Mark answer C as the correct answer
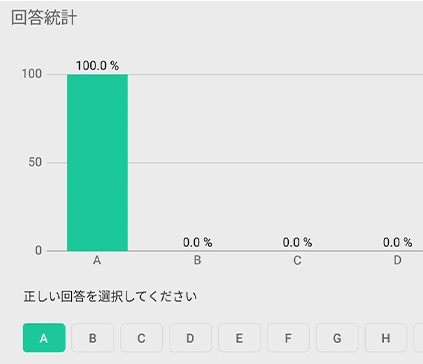Image resolution: width=423 pixels, height=364 pixels. 141,338
